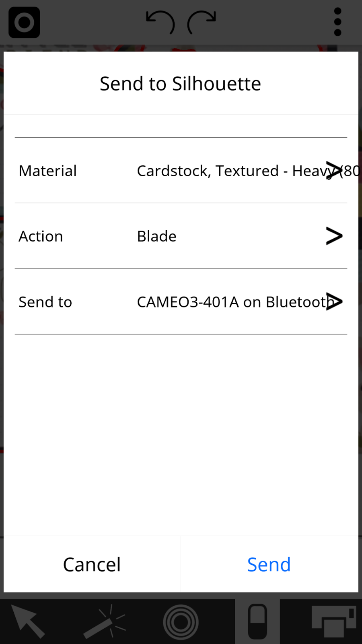This screenshot has width=362, height=644.
Task: Click the blue Send button
Action: (x=269, y=564)
